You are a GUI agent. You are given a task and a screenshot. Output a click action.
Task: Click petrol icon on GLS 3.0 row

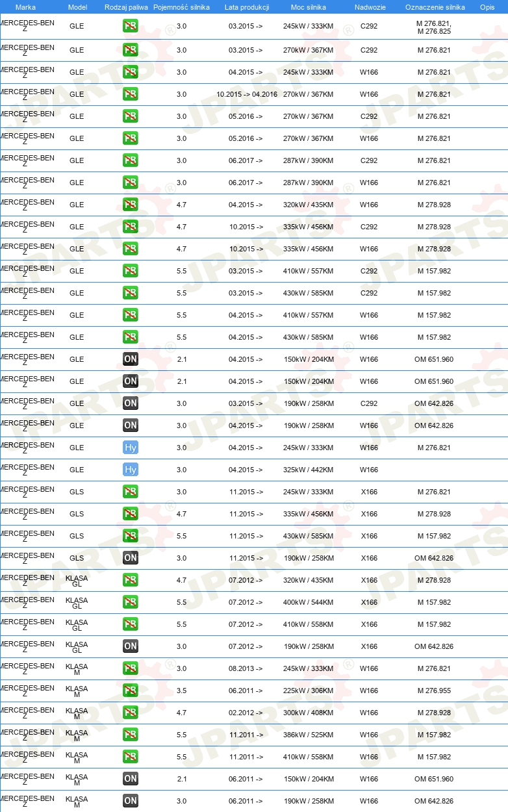[131, 492]
